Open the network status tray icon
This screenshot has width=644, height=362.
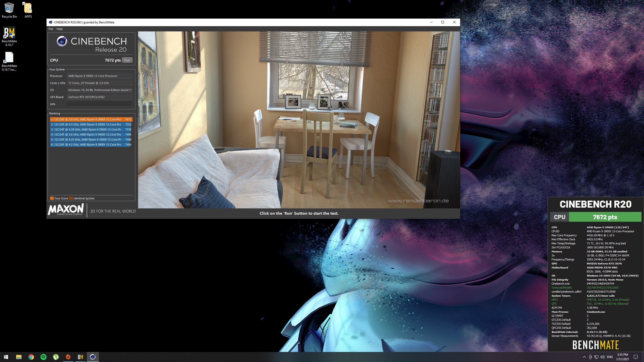pos(596,357)
